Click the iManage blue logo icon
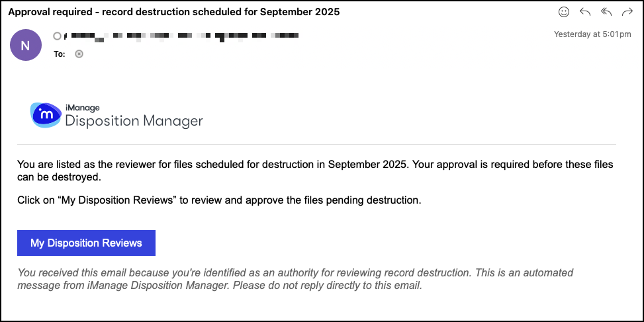 click(x=46, y=115)
